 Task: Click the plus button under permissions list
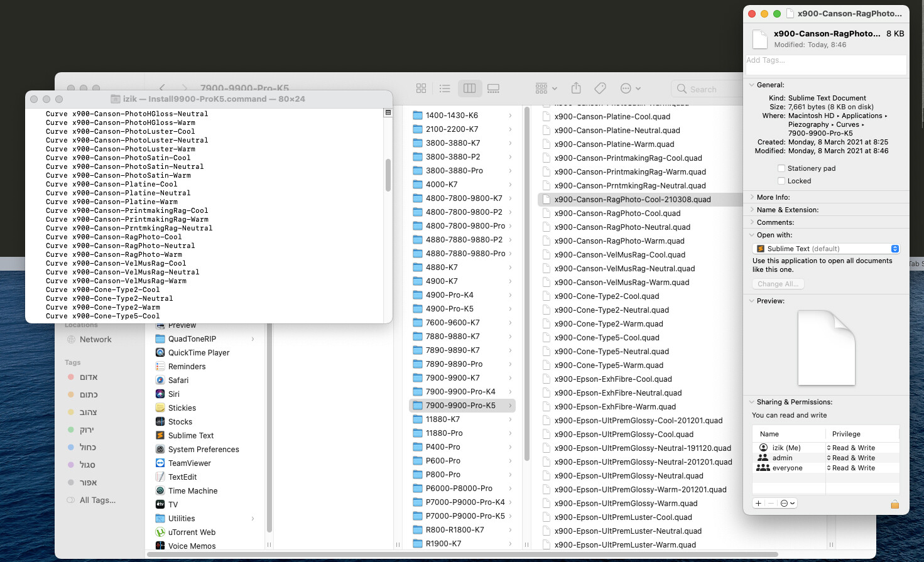click(x=759, y=503)
